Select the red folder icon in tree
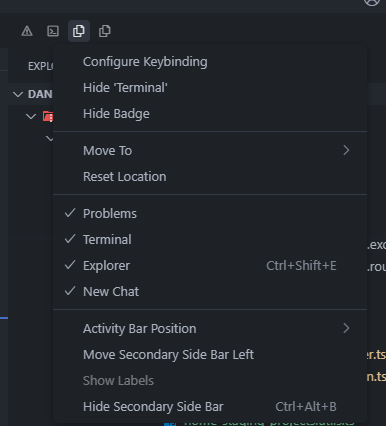The image size is (386, 426). pyautogui.click(x=48, y=116)
